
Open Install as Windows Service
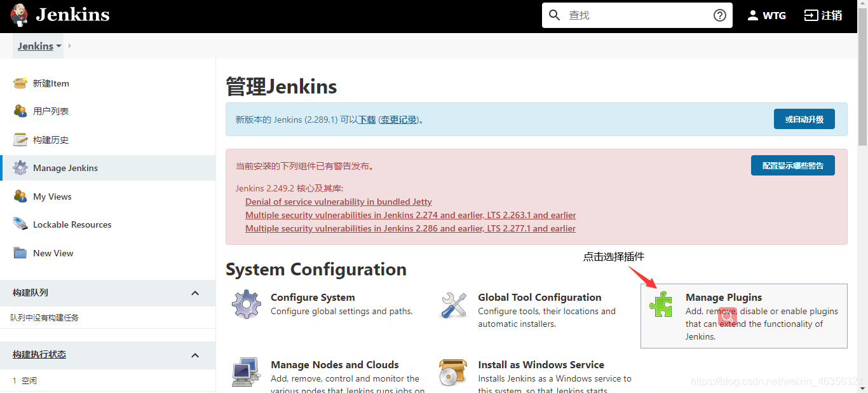click(x=541, y=364)
